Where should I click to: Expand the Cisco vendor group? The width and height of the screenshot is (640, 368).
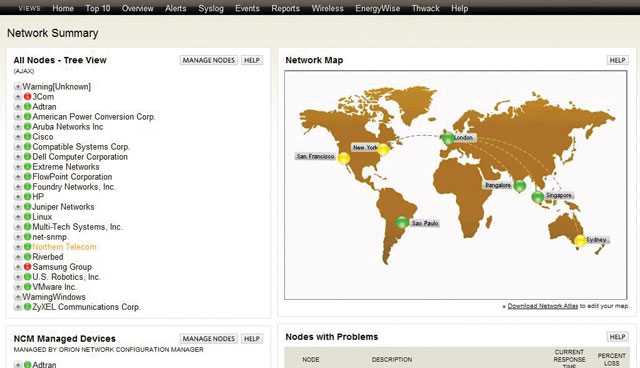coord(18,137)
